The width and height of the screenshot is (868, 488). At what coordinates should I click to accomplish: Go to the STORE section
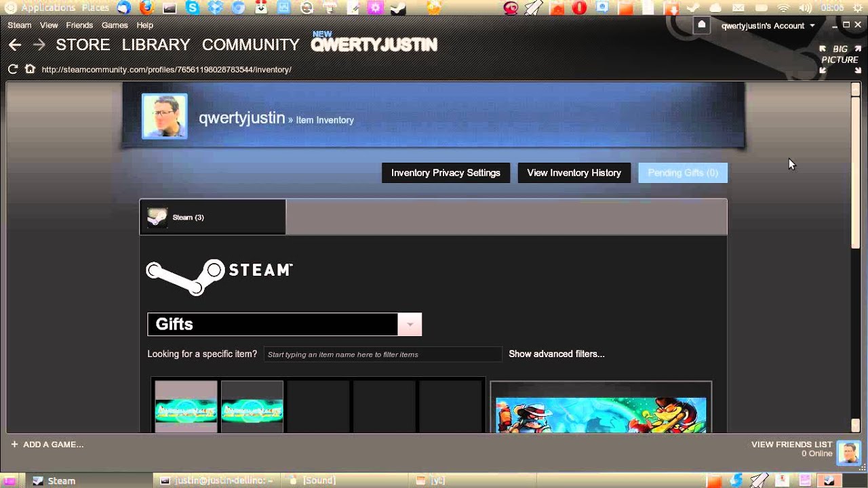83,45
